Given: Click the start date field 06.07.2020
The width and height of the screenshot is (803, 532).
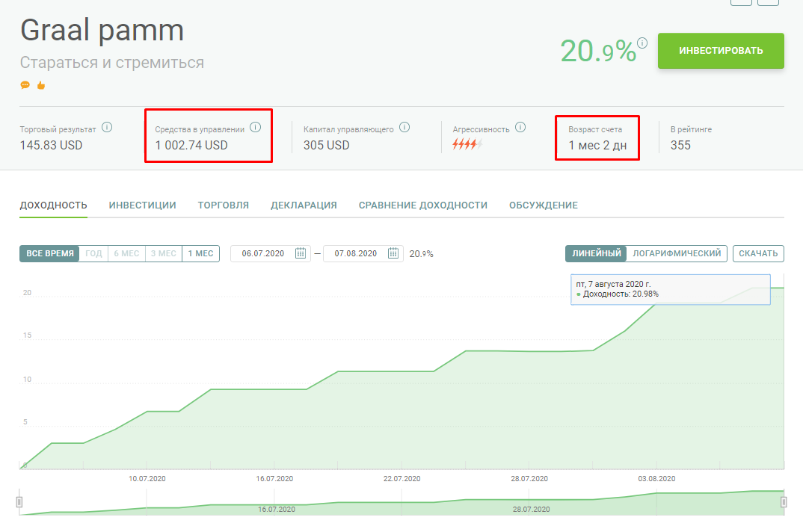Looking at the screenshot, I should 271,253.
